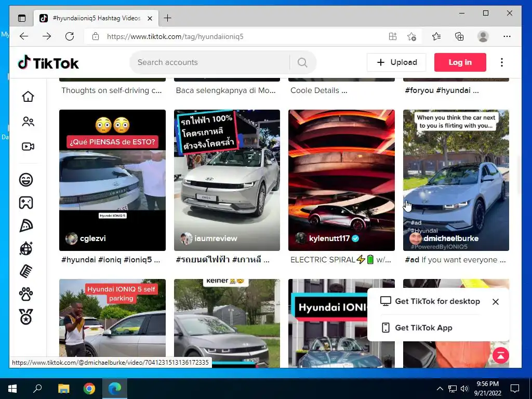Open the cglezvi Qué PIENSAS de ESTO video
This screenshot has height=399, width=532.
pos(112,180)
